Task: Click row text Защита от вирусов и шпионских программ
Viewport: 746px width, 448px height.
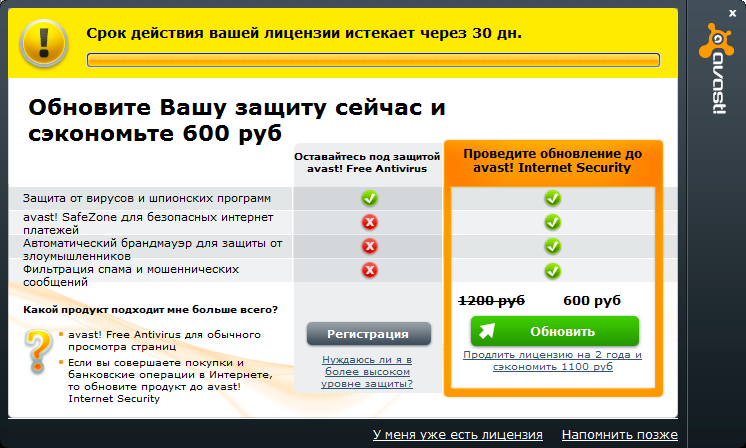Action: (147, 198)
